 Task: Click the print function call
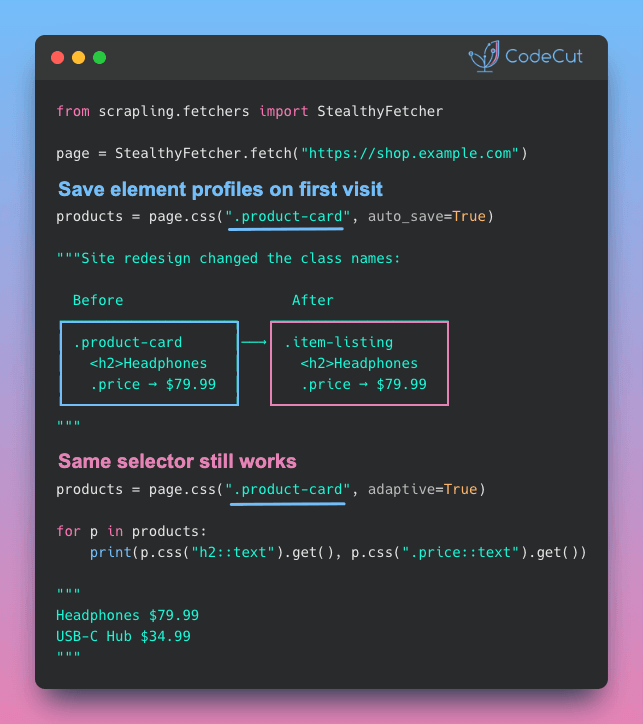106,552
